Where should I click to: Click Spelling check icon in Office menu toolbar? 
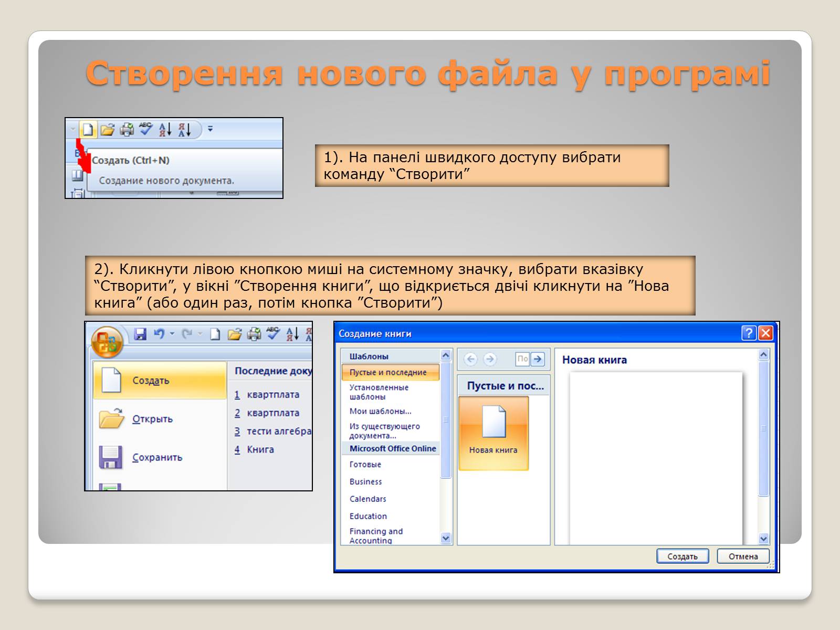click(x=273, y=333)
